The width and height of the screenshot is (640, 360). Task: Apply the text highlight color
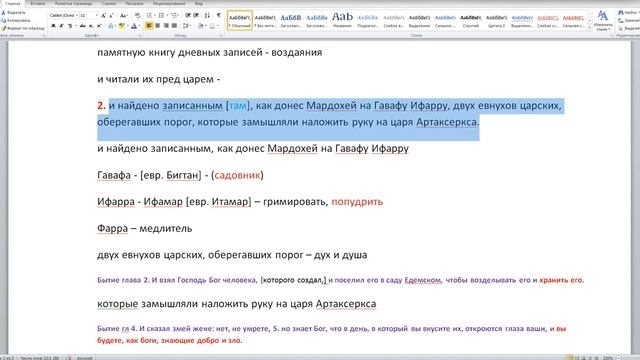click(x=121, y=26)
